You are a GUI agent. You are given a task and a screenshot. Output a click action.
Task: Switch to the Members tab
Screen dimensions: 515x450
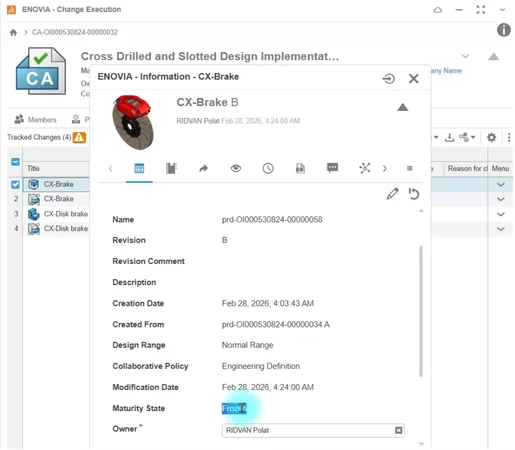35,119
